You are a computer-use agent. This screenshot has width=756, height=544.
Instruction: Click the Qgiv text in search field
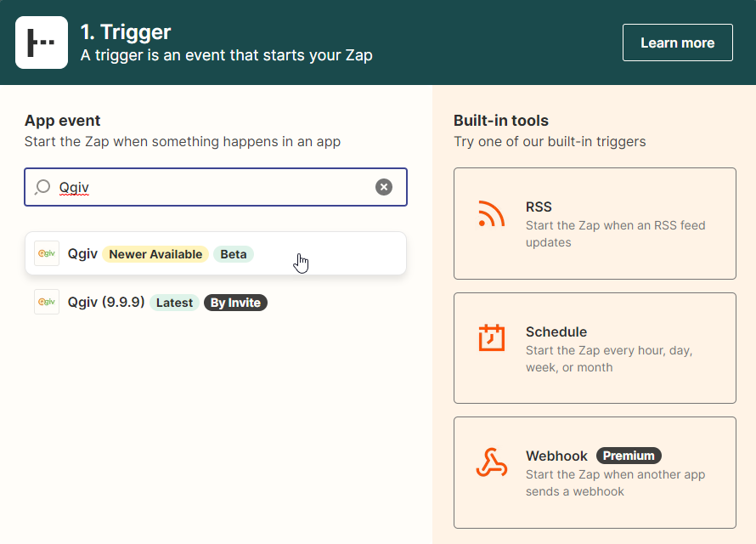[74, 187]
